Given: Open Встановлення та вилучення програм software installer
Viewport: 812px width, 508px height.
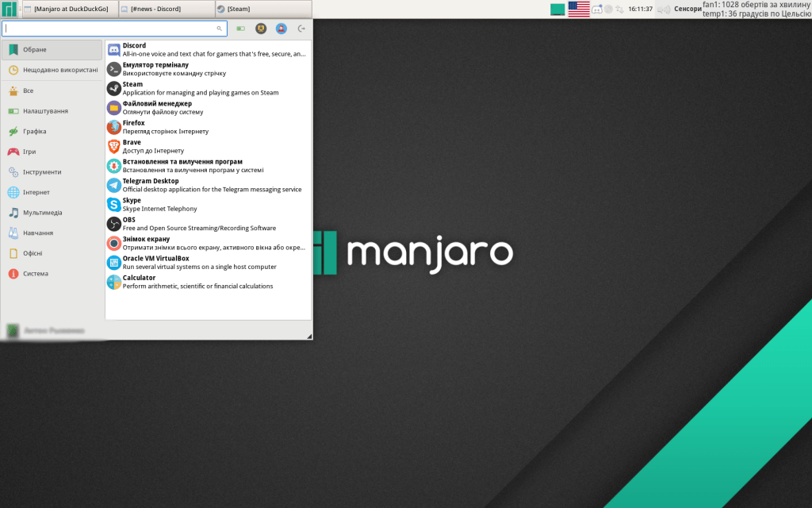Looking at the screenshot, I should [x=208, y=166].
